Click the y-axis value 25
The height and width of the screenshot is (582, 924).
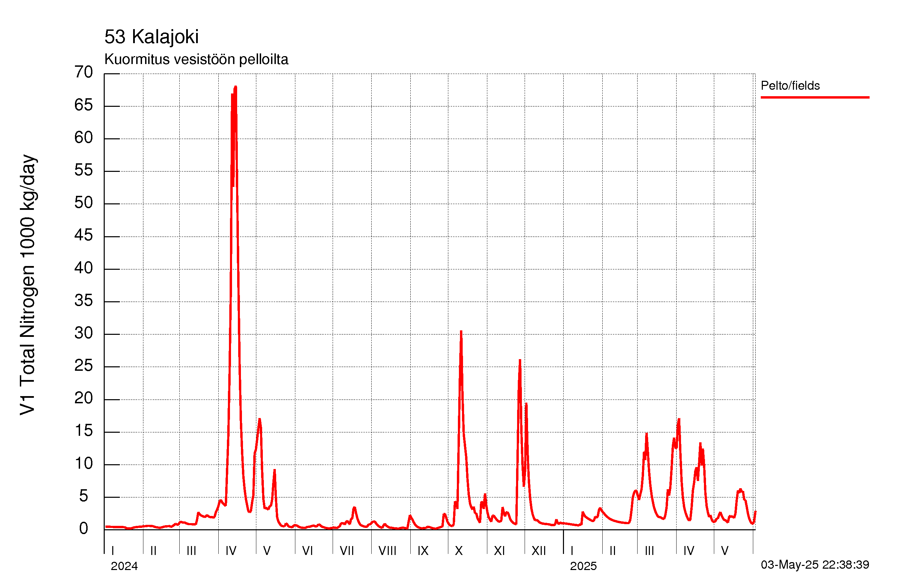84,366
